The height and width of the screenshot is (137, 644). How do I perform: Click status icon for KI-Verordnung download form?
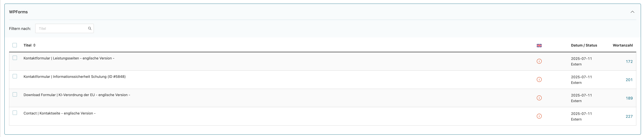(539, 98)
